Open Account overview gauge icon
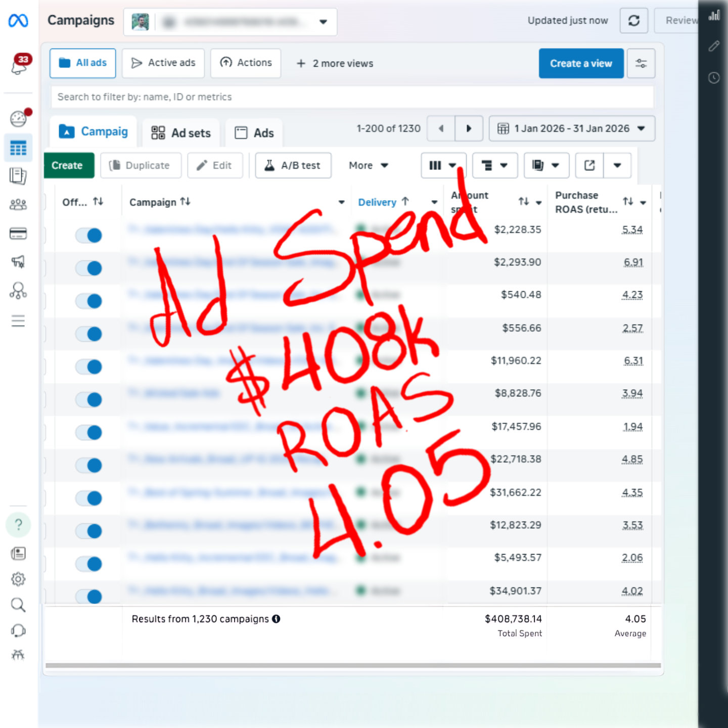 pos(19,118)
